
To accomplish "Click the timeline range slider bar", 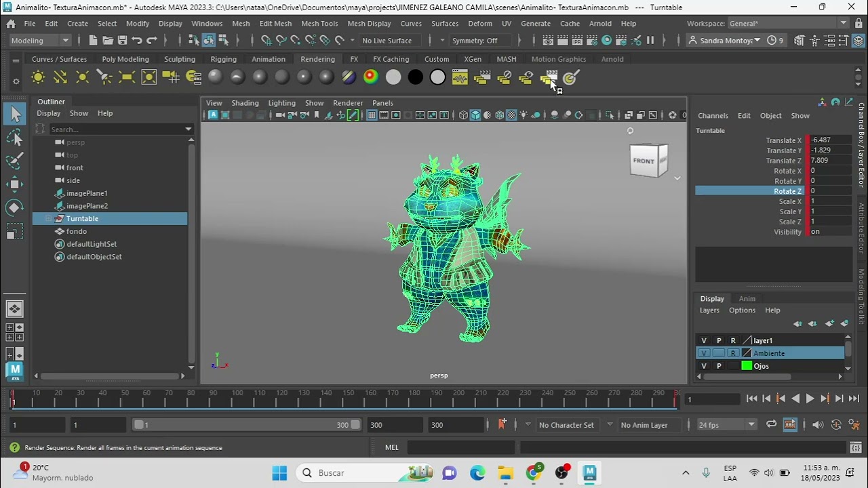I will (x=246, y=425).
